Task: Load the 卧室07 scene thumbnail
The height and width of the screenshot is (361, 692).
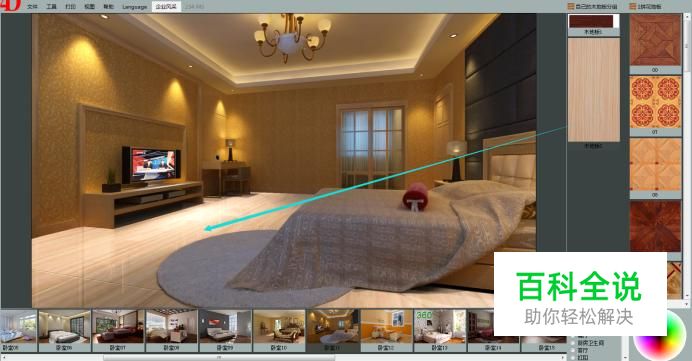Action: 118,330
